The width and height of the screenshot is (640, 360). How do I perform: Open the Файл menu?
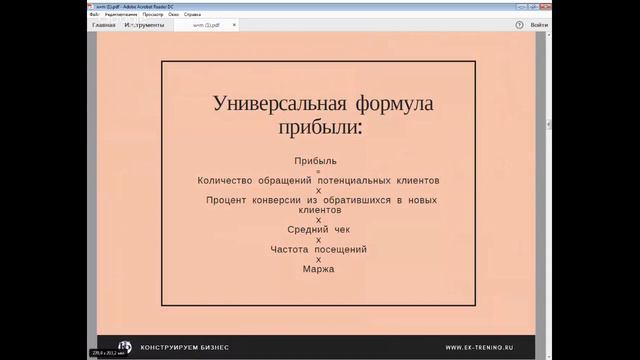[x=94, y=14]
